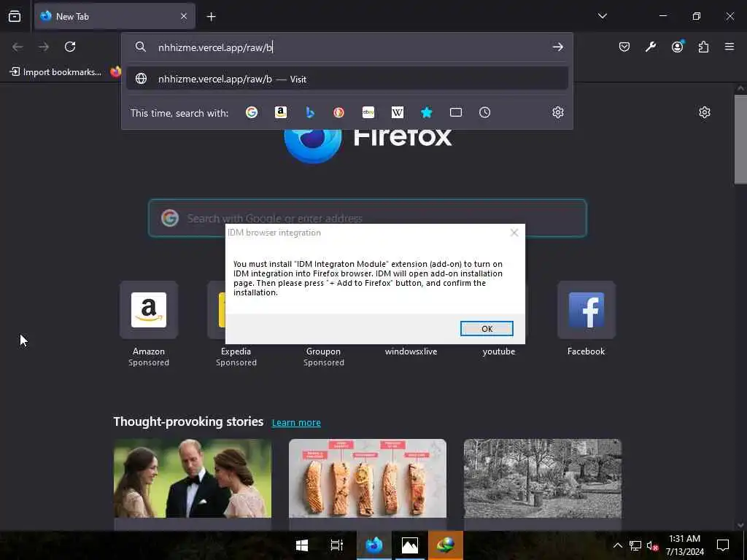Open network status tray icon
Image resolution: width=747 pixels, height=560 pixels.
click(x=635, y=545)
